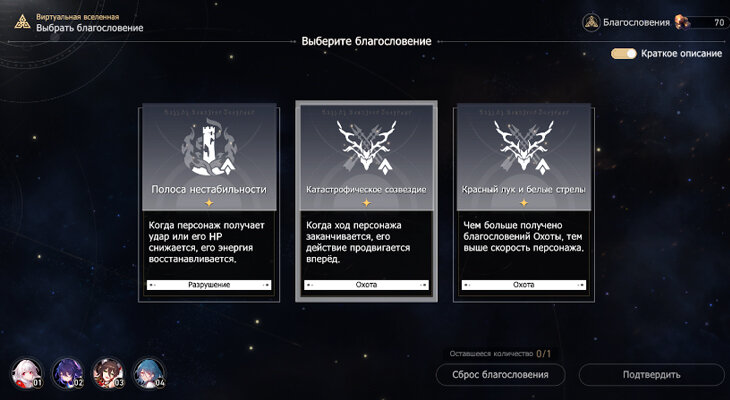Image resolution: width=730 pixels, height=400 pixels.
Task: Select the Катастрофическое созвездие blessing title
Action: pos(366,190)
